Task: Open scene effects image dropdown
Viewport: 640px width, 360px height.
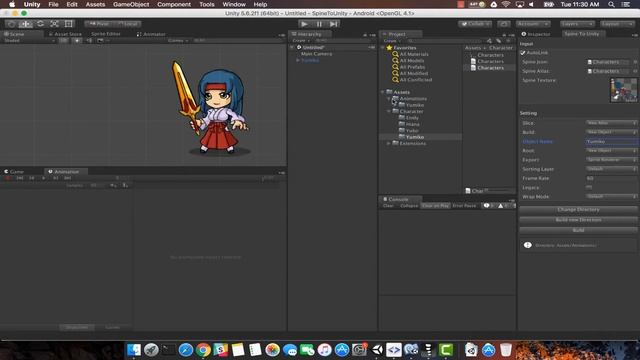Action: [x=102, y=40]
